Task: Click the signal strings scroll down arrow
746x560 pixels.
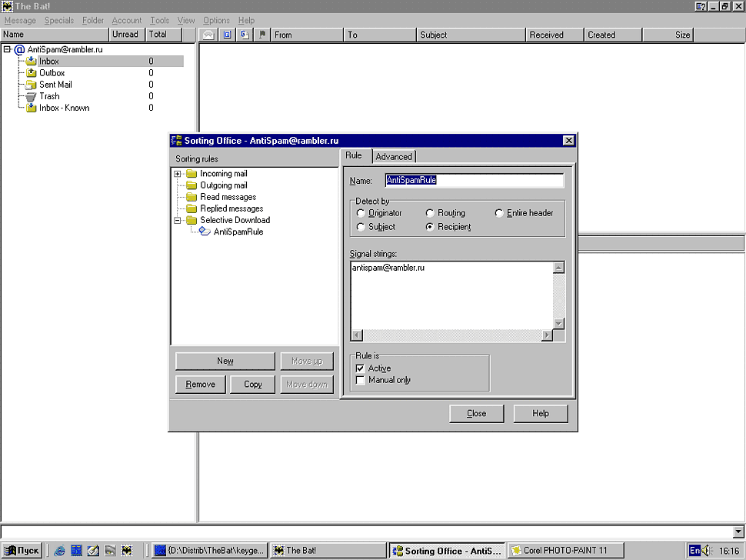Action: [558, 324]
